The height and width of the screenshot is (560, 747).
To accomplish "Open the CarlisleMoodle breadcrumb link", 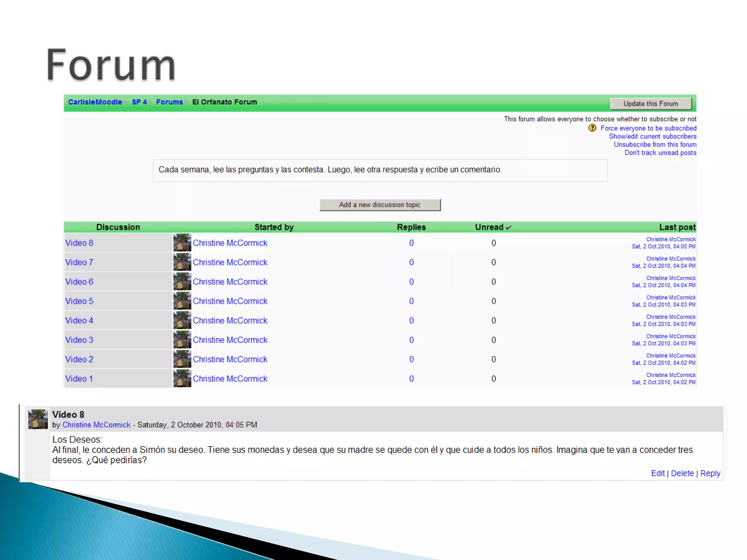I will [95, 102].
